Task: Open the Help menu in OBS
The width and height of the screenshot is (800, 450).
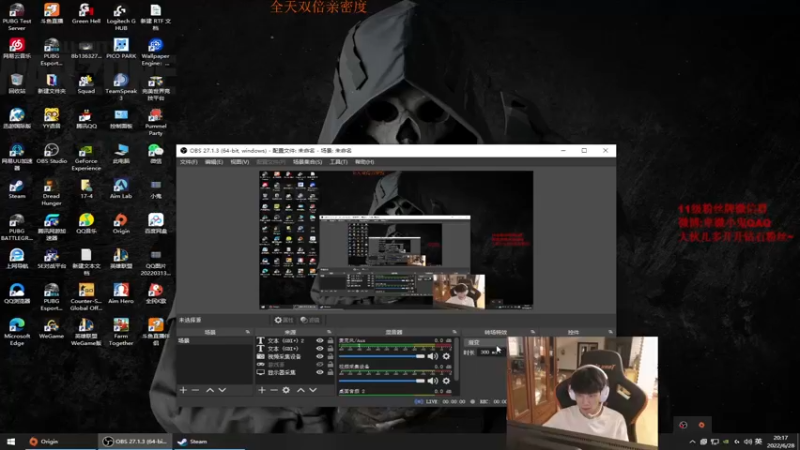Action: coord(364,162)
